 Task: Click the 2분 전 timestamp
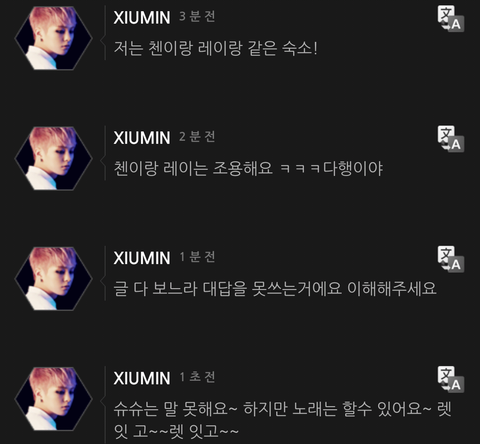[197, 137]
